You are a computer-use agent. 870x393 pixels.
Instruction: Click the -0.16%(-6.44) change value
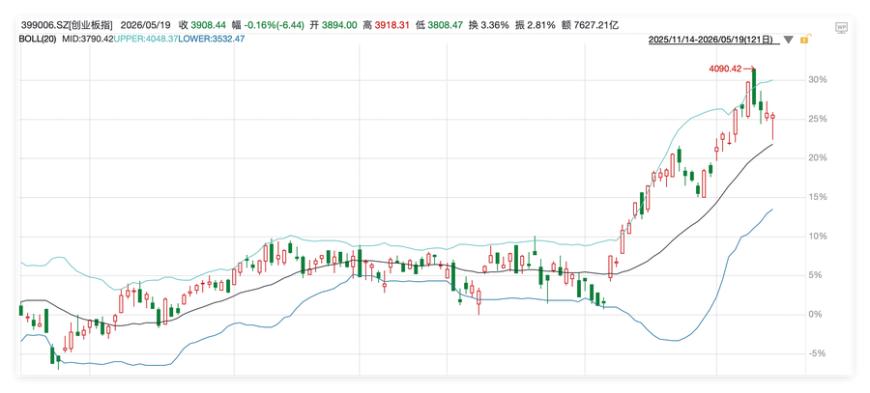(273, 25)
